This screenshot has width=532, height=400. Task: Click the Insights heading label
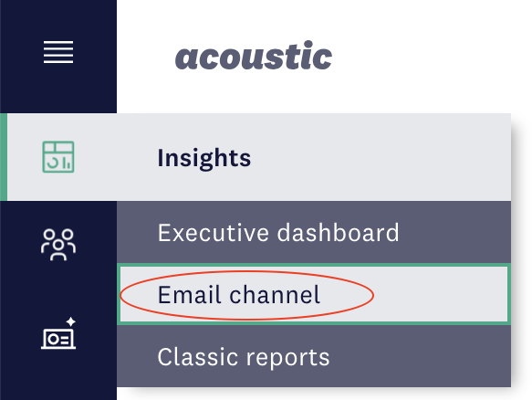[x=203, y=158]
